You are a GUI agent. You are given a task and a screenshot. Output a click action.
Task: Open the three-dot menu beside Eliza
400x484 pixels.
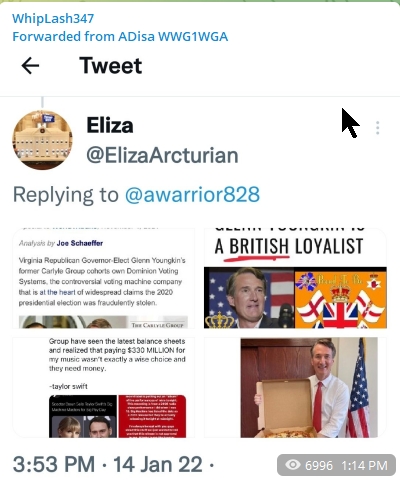[377, 128]
